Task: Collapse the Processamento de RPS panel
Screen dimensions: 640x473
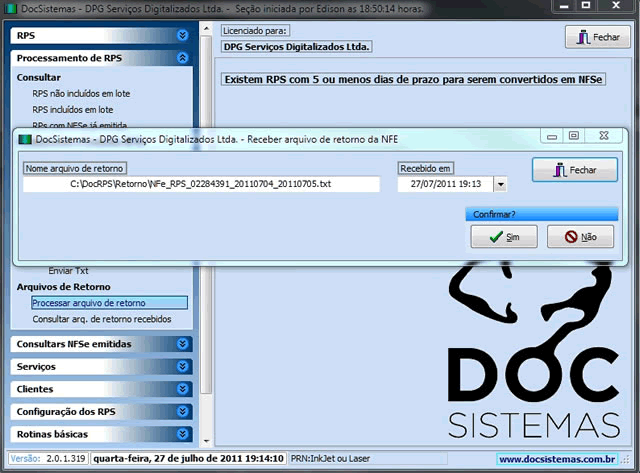Action: 182,58
